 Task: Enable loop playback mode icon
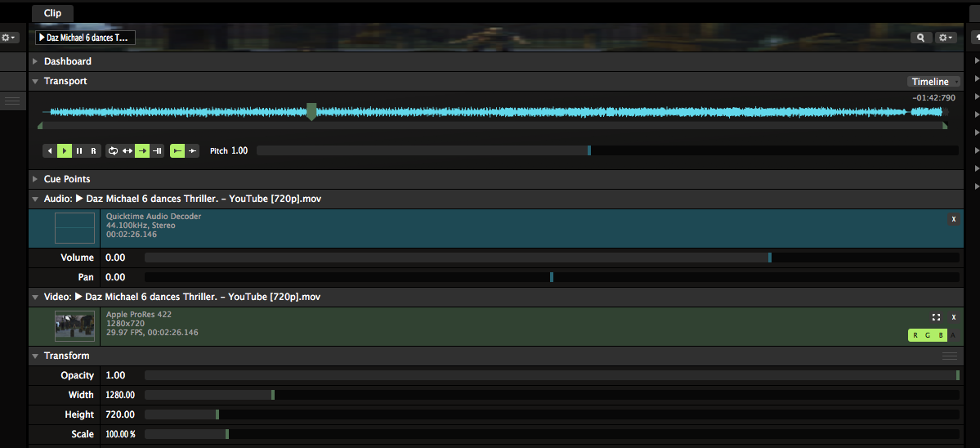tap(113, 151)
